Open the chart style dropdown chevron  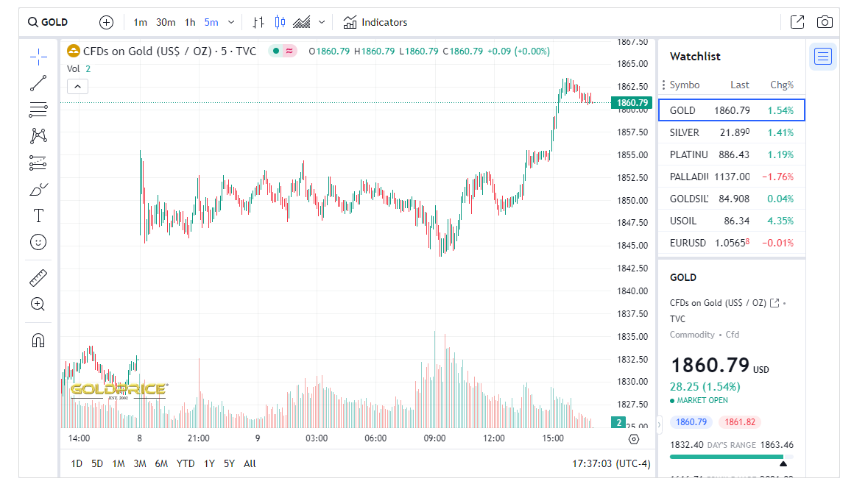(x=322, y=22)
